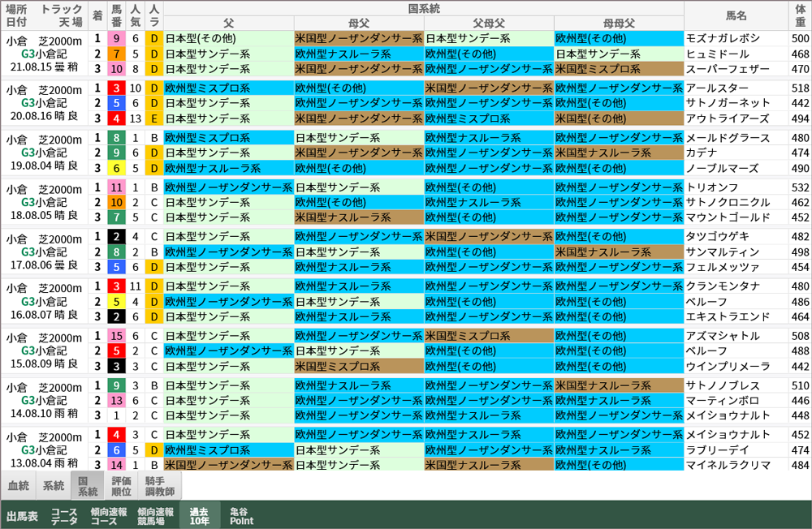Screen dimensions: 812x529
Task: Click horse name サトノガーネット
Action: point(728,103)
